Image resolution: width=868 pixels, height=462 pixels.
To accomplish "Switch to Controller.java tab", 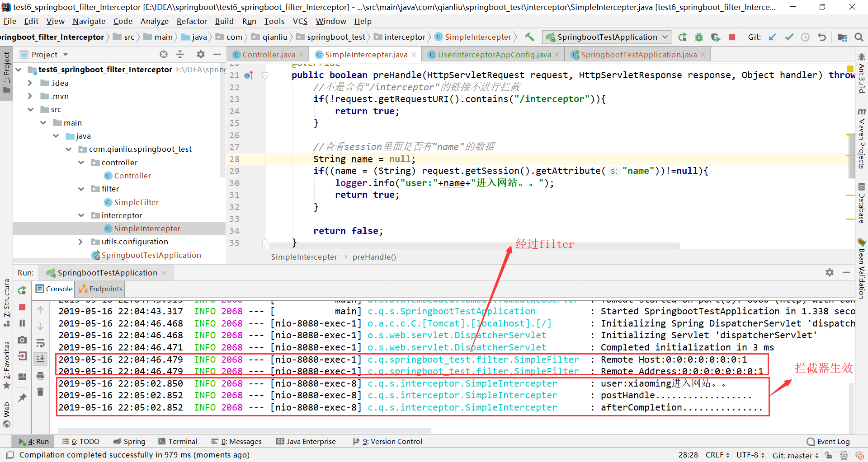I will (269, 55).
